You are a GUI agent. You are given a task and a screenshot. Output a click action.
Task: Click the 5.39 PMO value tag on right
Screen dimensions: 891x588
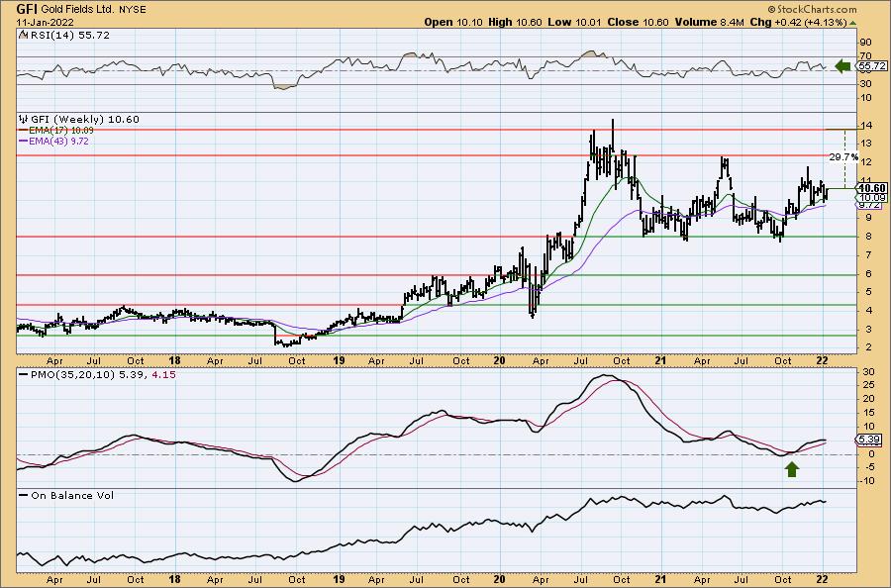(x=869, y=440)
